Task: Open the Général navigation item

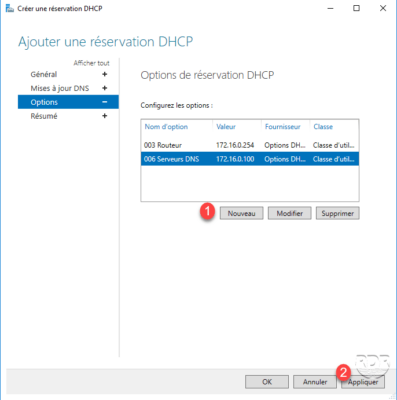Action: click(x=44, y=74)
